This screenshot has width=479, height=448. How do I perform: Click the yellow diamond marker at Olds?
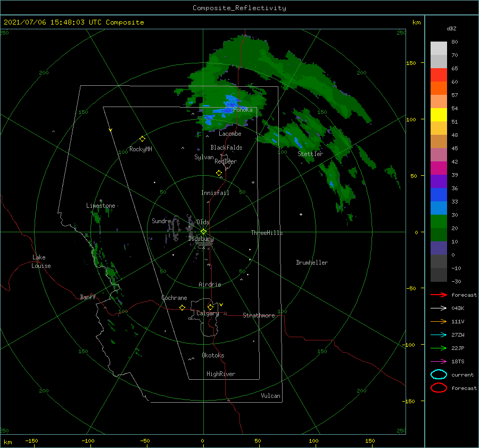pyautogui.click(x=203, y=232)
